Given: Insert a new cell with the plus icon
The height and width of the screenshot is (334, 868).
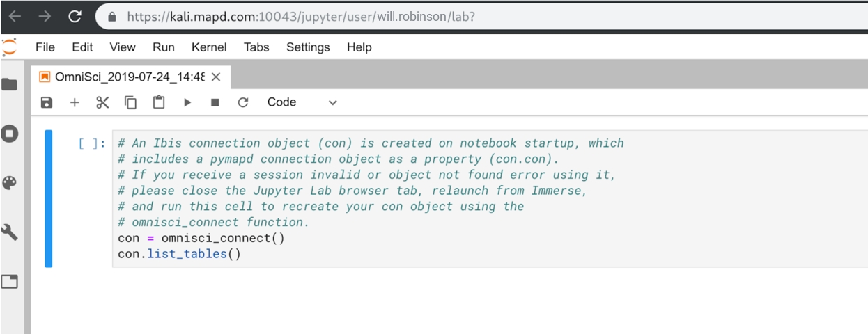Looking at the screenshot, I should click(x=75, y=102).
